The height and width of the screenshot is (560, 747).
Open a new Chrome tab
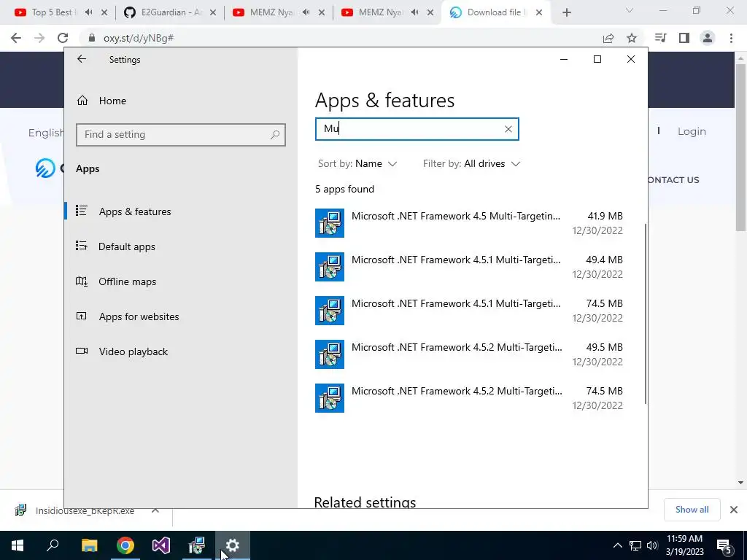pos(566,12)
